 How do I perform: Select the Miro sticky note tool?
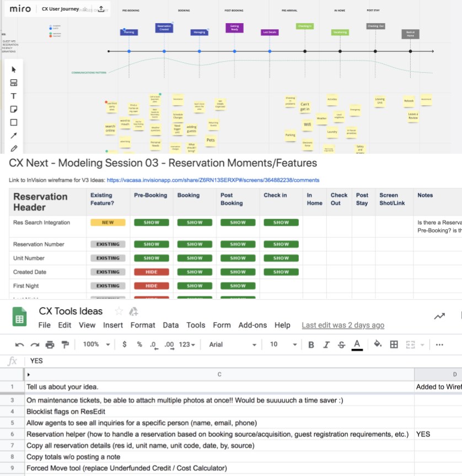point(14,109)
